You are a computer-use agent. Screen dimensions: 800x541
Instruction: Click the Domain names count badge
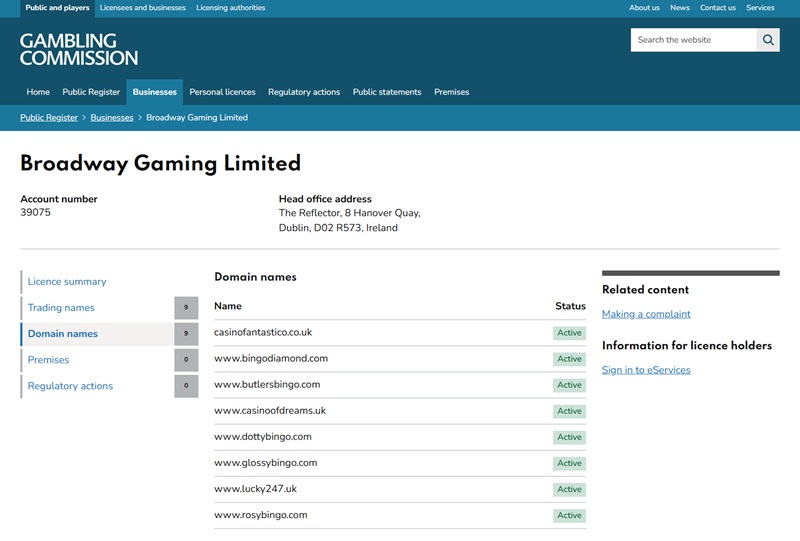(x=186, y=334)
